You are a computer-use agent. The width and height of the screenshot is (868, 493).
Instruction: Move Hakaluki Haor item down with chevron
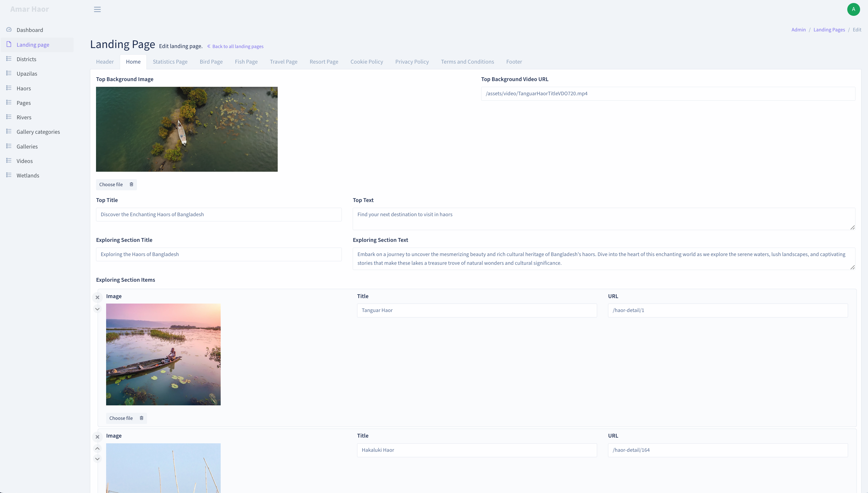pyautogui.click(x=97, y=459)
